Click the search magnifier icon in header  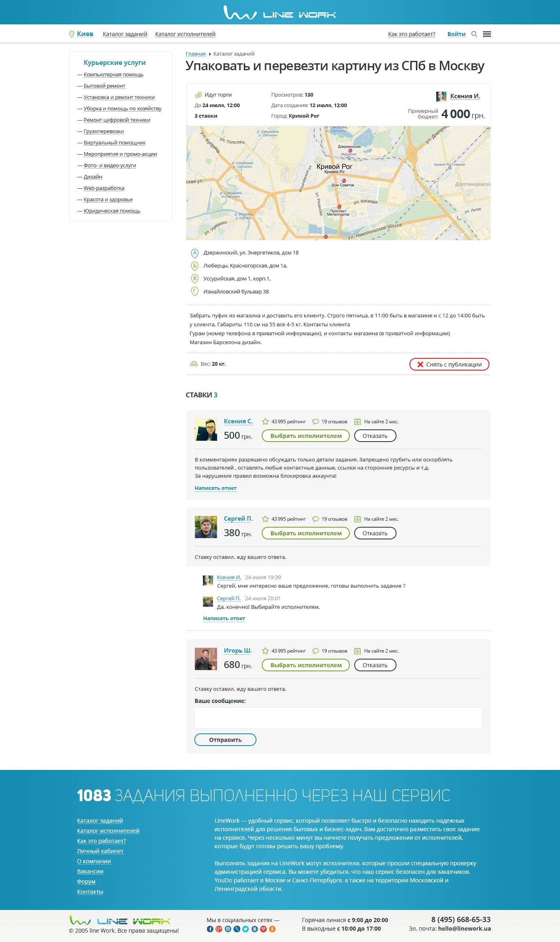(474, 34)
